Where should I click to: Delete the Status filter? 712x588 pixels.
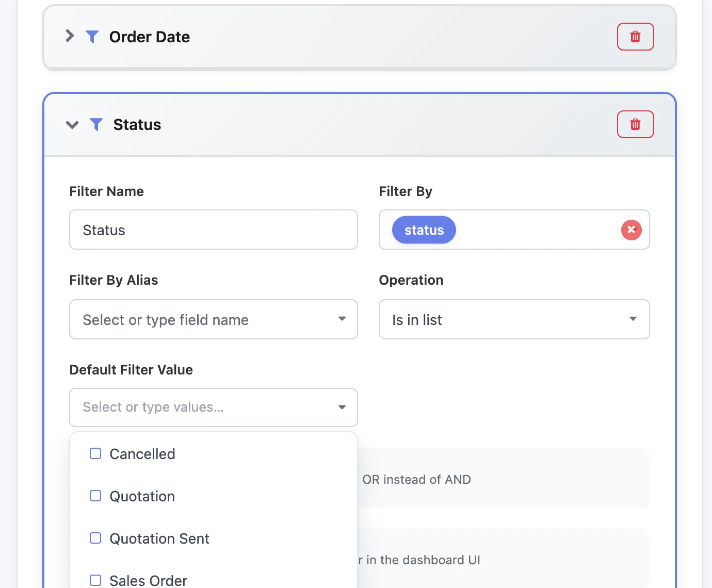[635, 124]
